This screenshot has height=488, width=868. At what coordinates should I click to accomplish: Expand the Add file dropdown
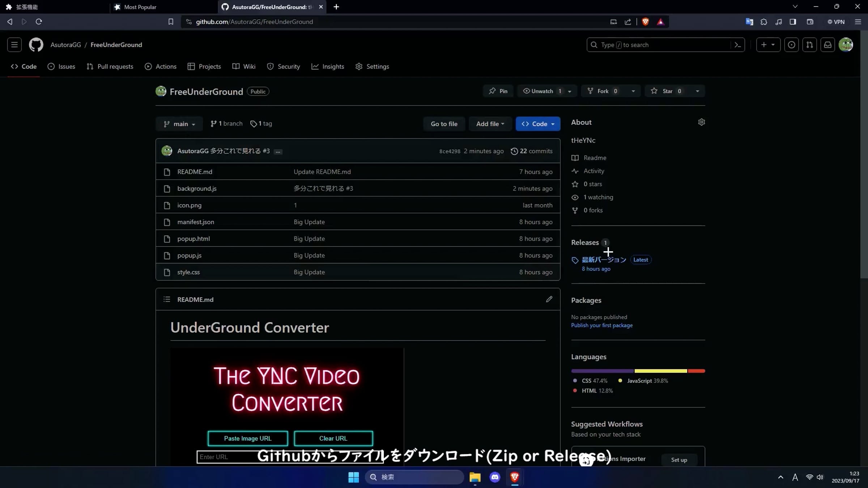coord(490,124)
